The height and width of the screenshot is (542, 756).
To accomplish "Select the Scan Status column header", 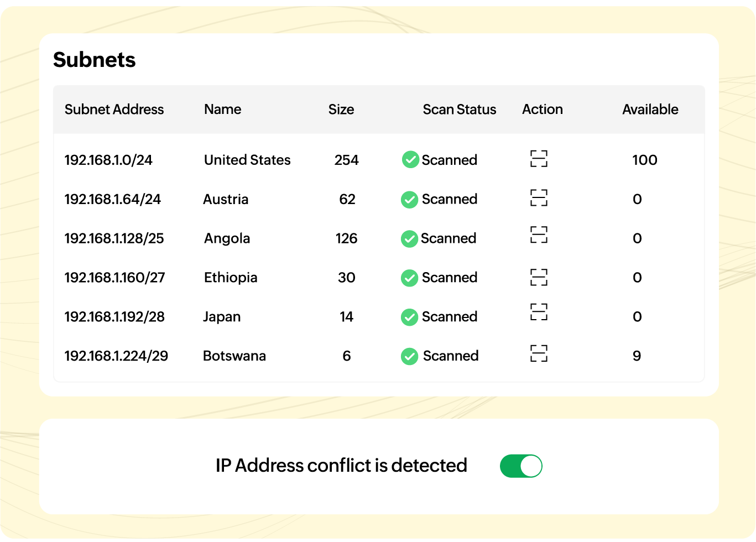I will coord(459,110).
